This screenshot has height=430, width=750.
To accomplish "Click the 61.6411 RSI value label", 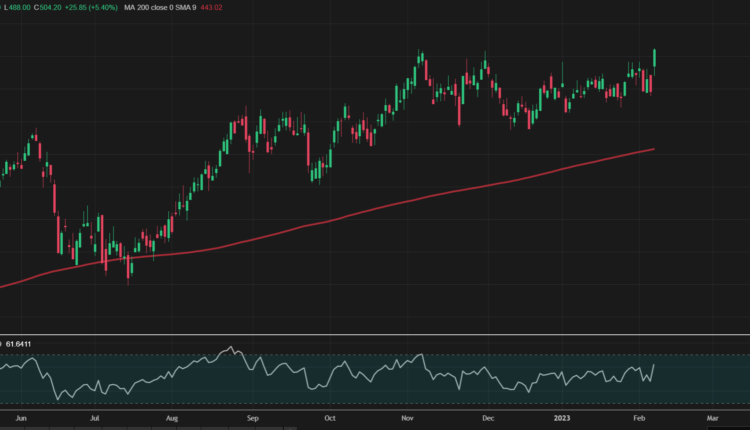I will (21, 344).
